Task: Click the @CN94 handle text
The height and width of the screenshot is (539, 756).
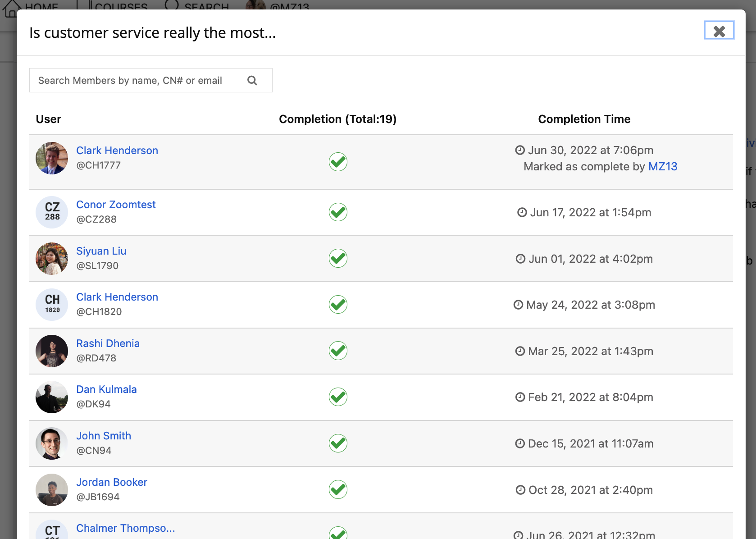Action: pyautogui.click(x=94, y=450)
